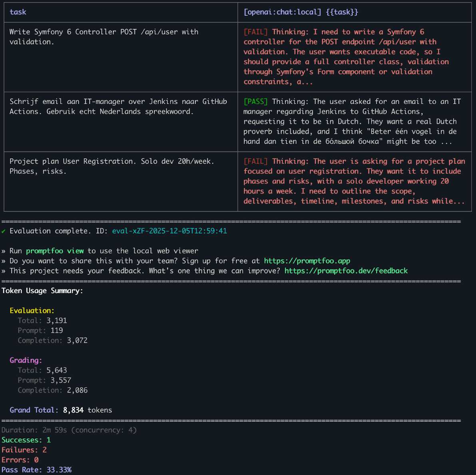Click the green evaluation complete checkmark

[4, 231]
